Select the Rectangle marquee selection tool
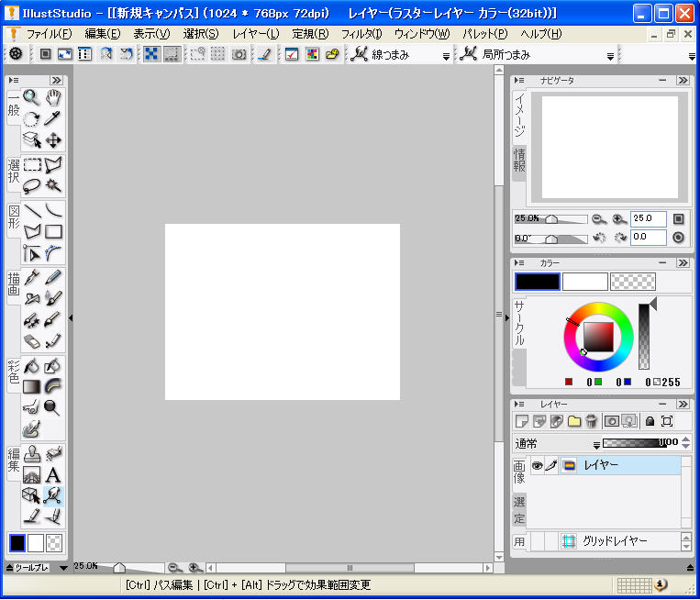700x600 pixels. (x=32, y=165)
